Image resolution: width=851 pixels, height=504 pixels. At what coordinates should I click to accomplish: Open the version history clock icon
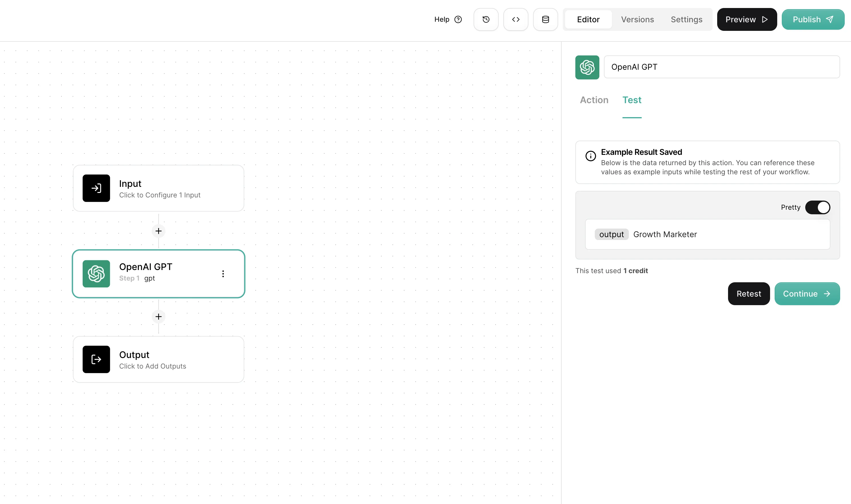coord(486,19)
